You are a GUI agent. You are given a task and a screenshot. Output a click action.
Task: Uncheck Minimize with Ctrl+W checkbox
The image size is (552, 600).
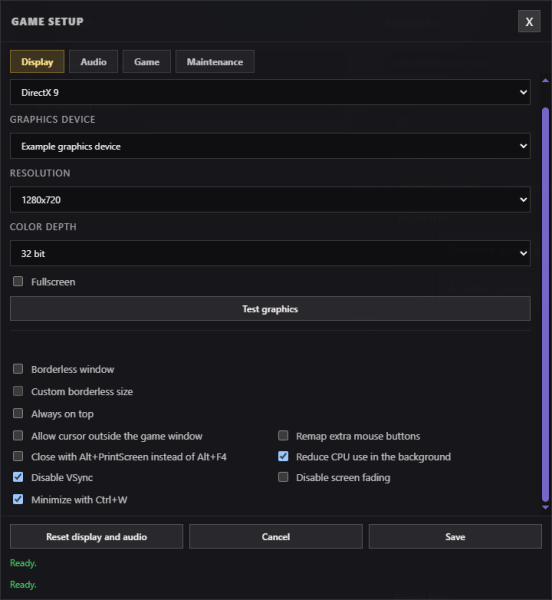click(18, 499)
